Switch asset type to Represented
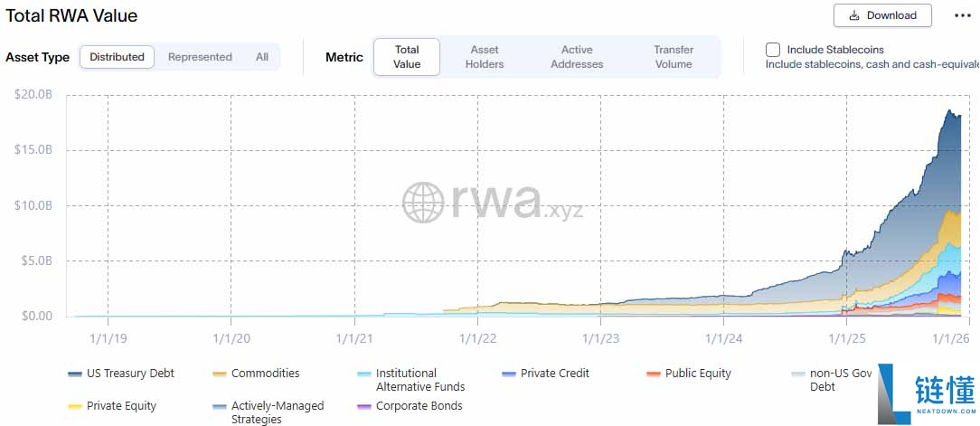 point(200,57)
